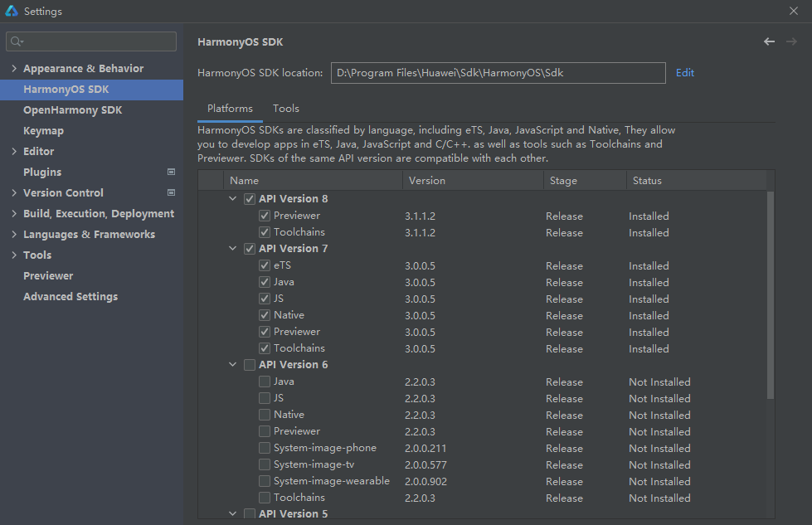Click the back arrow navigation icon
This screenshot has height=525, width=812.
769,41
